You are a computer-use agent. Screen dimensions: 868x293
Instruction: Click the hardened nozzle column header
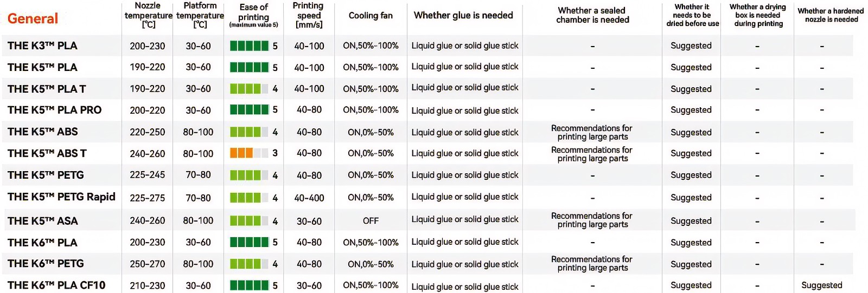(831, 15)
